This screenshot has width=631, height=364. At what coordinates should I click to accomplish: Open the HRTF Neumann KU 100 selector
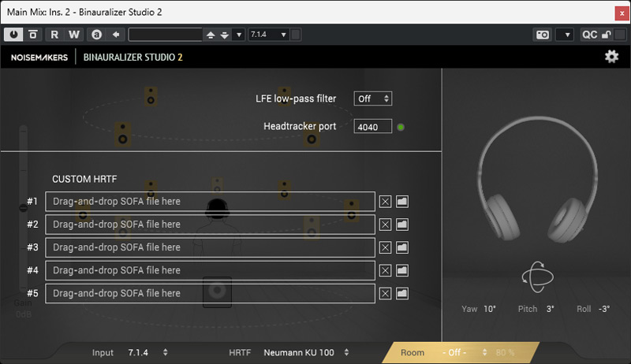coord(306,352)
